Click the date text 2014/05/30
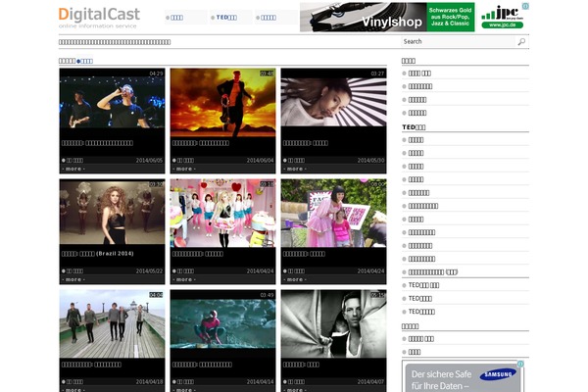Screen dimensions: 588x392 tap(370, 160)
